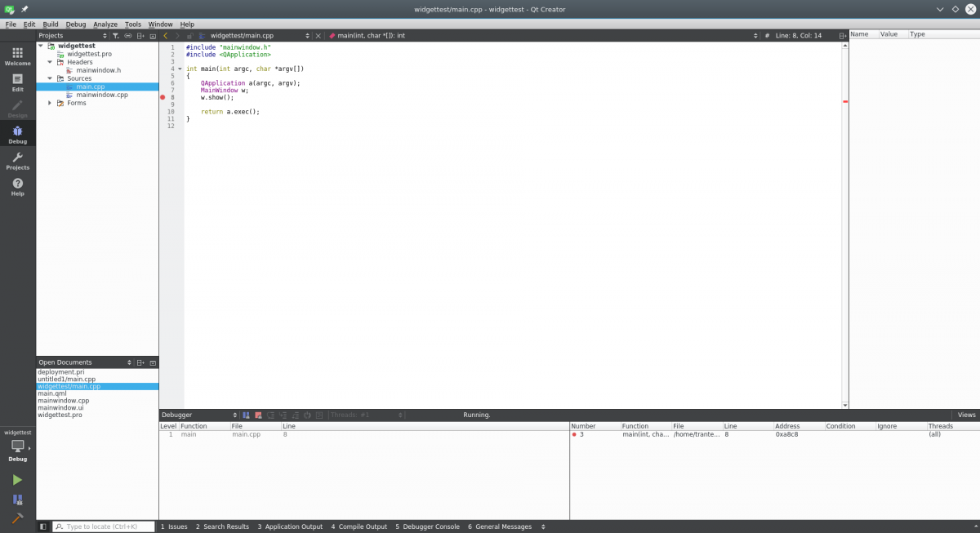Click the Views button in debugger toolbar
This screenshot has height=533, width=980.
(966, 415)
